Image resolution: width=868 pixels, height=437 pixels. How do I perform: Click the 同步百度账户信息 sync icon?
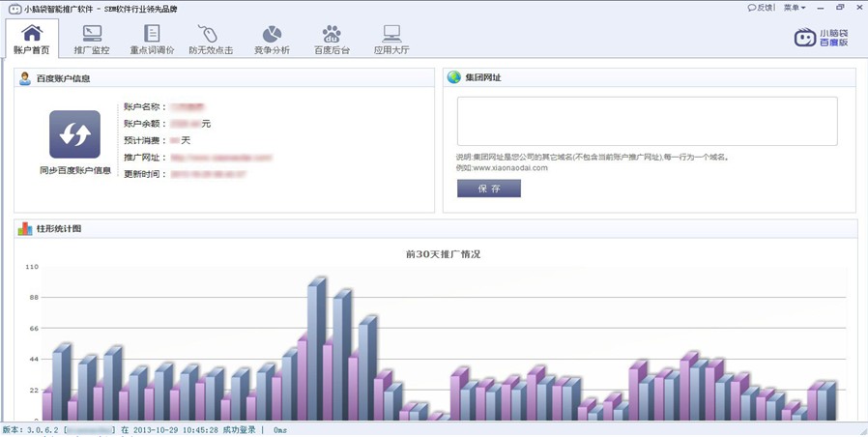click(x=74, y=134)
